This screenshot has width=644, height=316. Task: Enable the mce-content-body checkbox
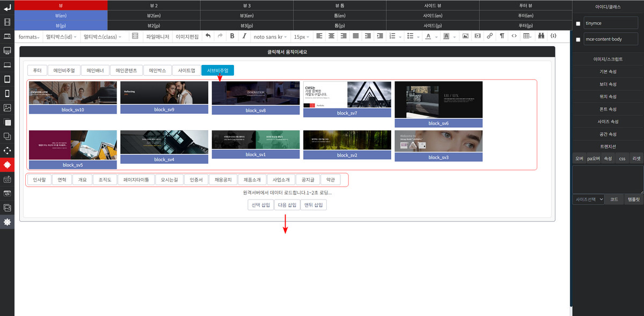click(x=577, y=40)
